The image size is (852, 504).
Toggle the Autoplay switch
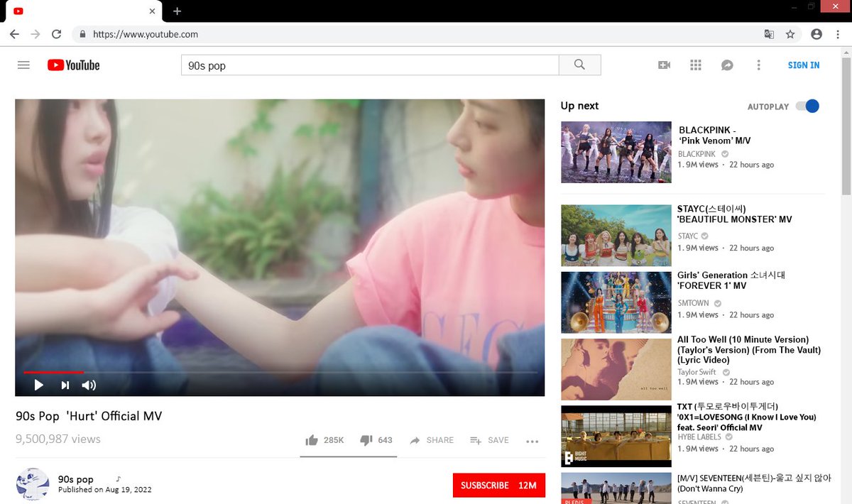(x=807, y=106)
